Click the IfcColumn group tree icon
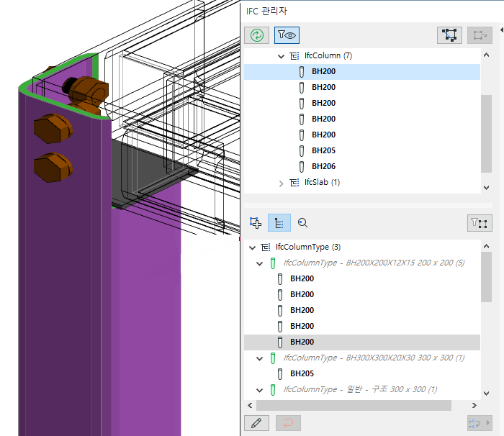 pyautogui.click(x=294, y=56)
